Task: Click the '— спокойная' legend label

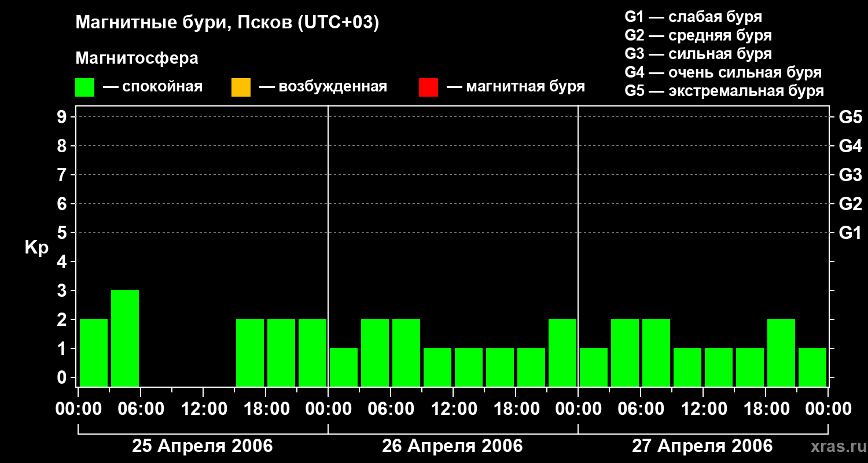Action: coord(153,87)
